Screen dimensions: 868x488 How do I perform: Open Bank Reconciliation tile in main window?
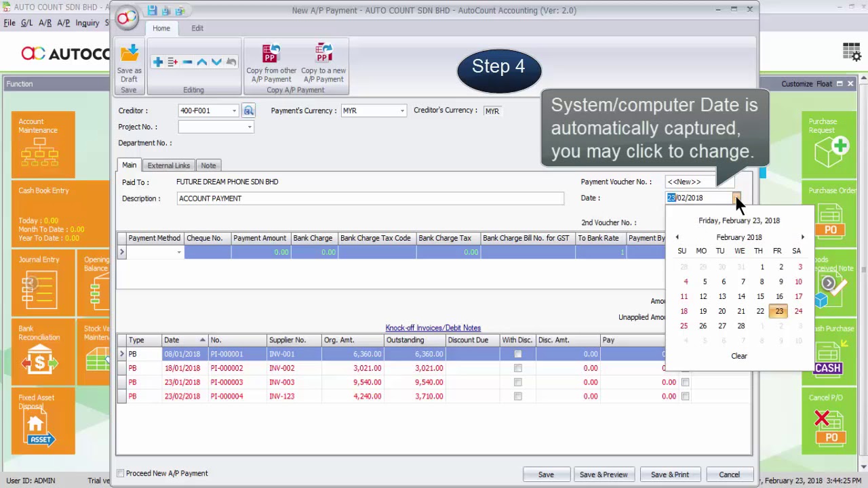[x=43, y=351]
